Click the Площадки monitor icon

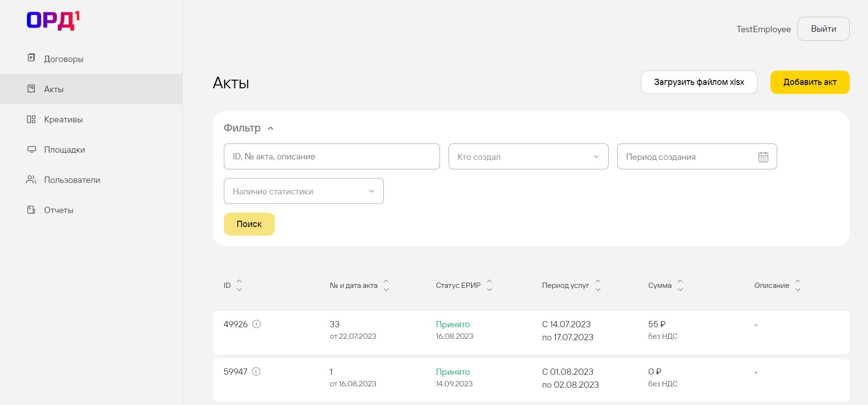31,149
